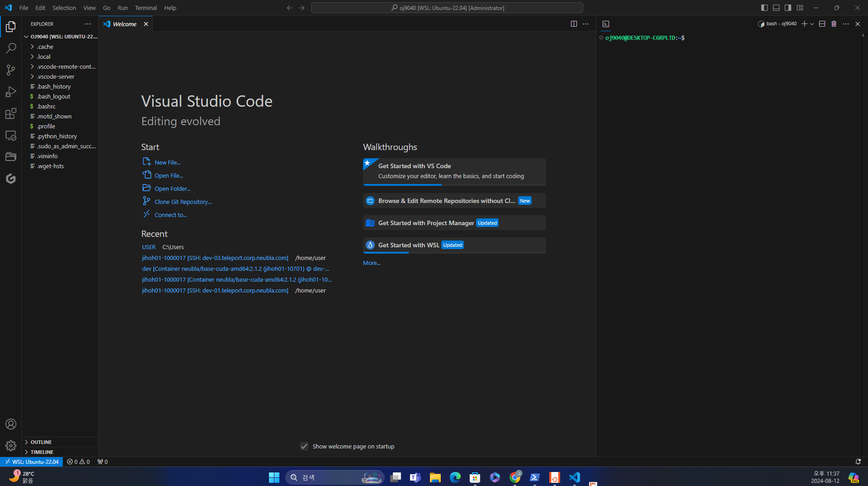The height and width of the screenshot is (486, 868).
Task: Open the Selection menu
Action: click(x=64, y=8)
